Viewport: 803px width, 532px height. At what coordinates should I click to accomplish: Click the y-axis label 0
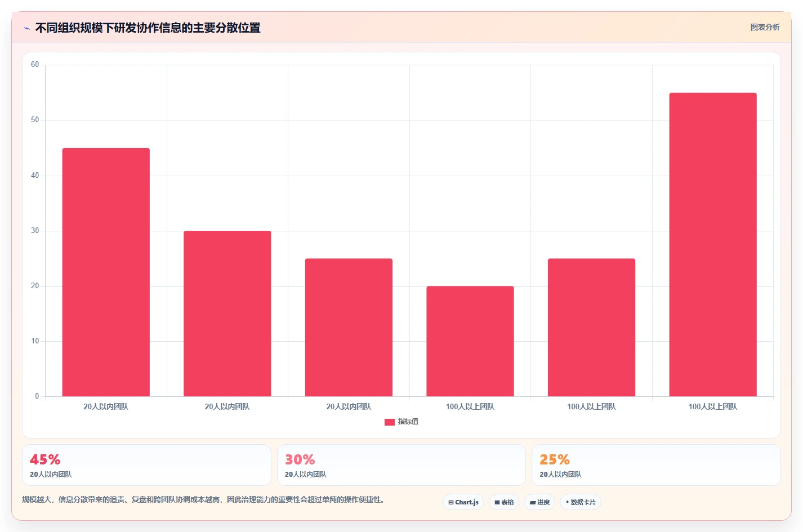tap(37, 396)
